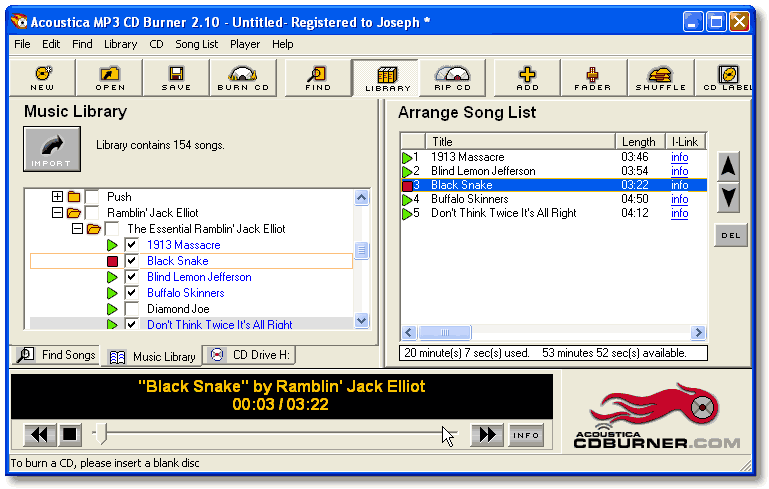Click library tree scroll down arrow
Image resolution: width=769 pixels, height=489 pixels.
362,321
